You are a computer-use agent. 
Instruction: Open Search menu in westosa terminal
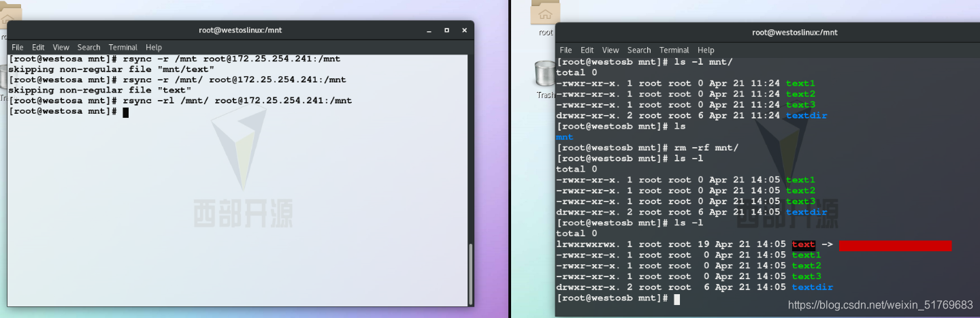coord(88,47)
